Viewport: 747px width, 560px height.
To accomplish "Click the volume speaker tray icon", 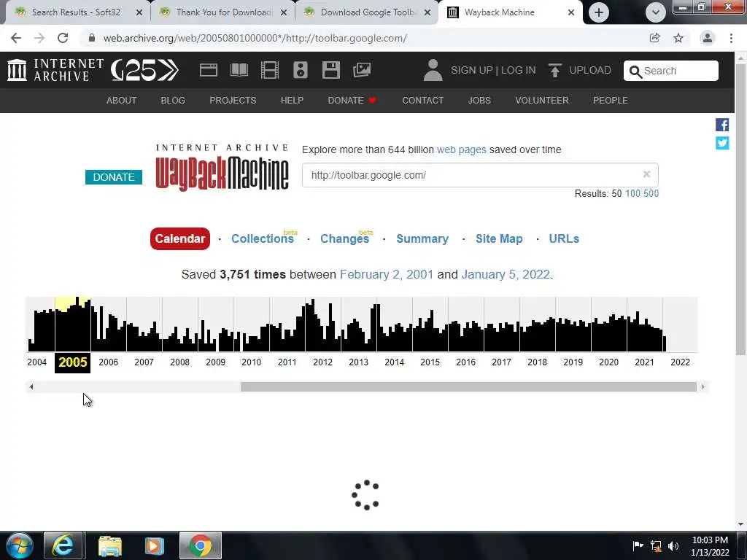I will point(673,545).
